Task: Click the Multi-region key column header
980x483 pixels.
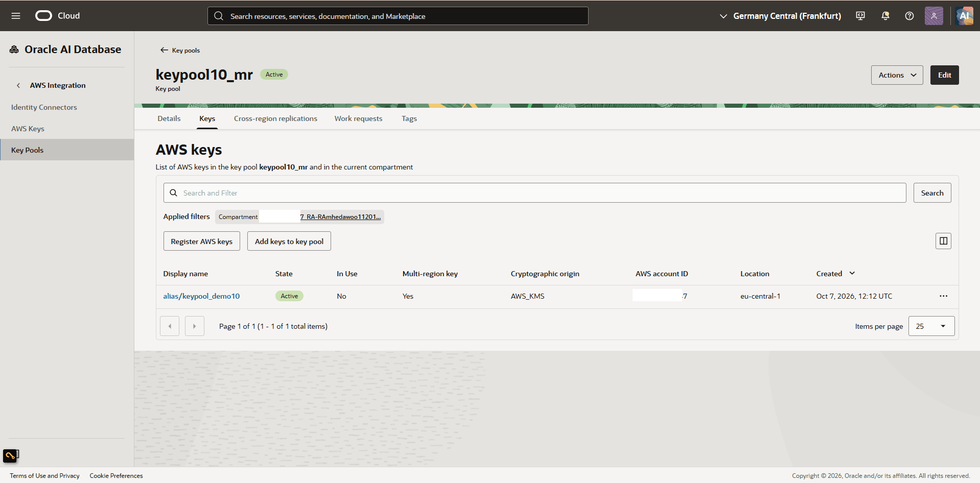Action: (430, 274)
